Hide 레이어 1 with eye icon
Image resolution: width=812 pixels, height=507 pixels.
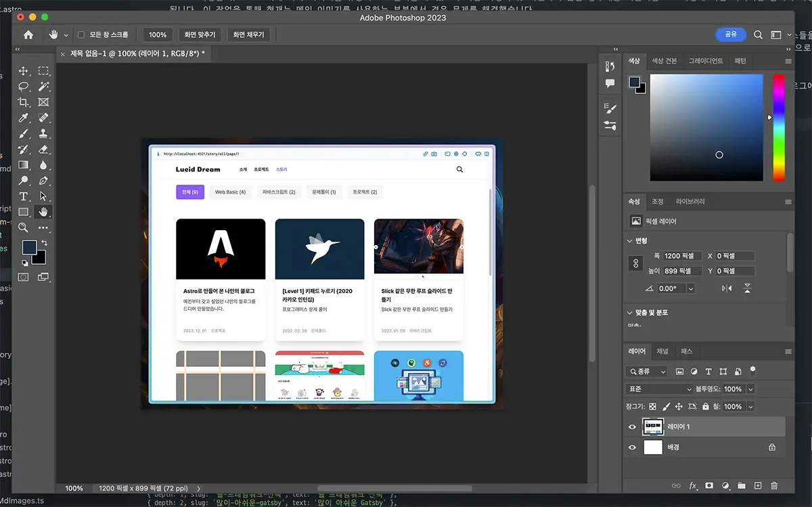click(x=632, y=427)
